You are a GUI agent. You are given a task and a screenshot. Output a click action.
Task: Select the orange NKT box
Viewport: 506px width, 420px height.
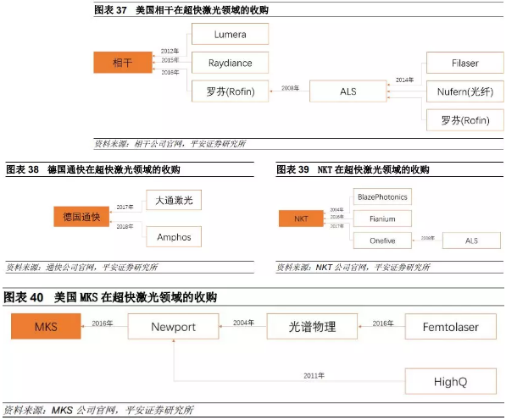pyautogui.click(x=301, y=218)
